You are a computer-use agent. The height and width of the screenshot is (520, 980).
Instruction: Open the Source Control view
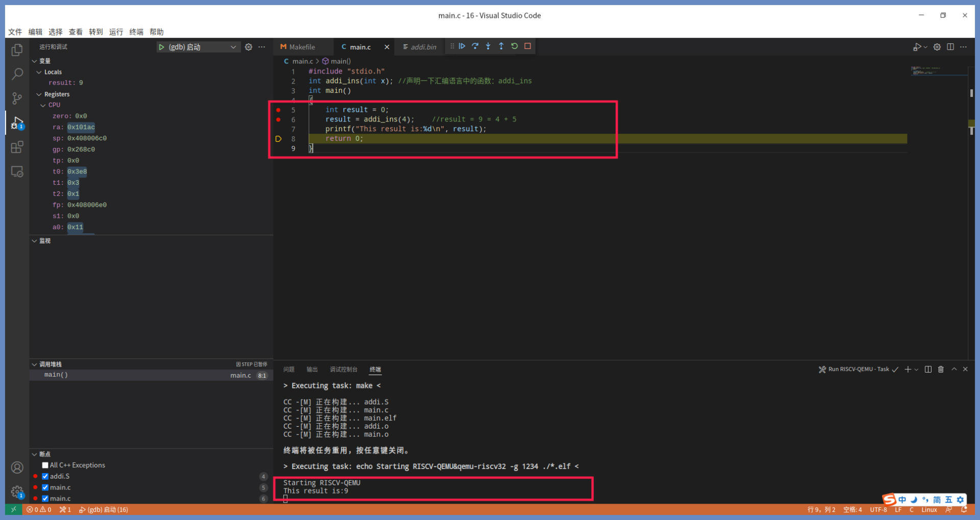(x=17, y=98)
